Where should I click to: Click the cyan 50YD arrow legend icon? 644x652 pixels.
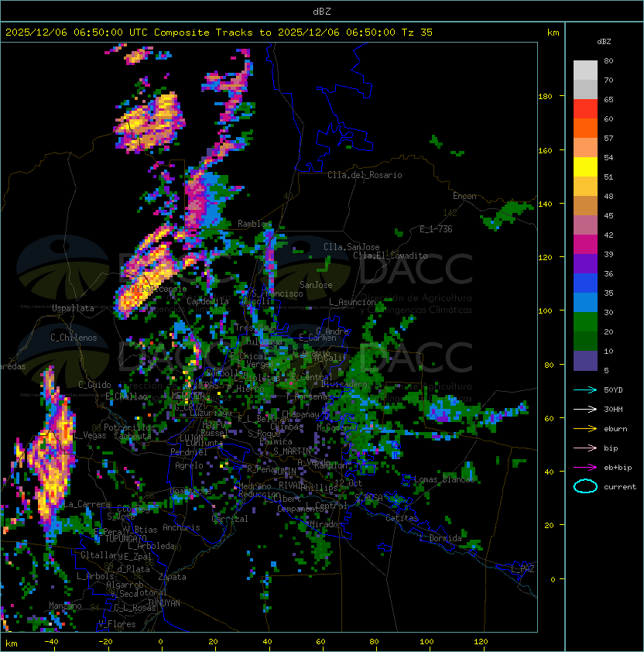click(x=585, y=389)
